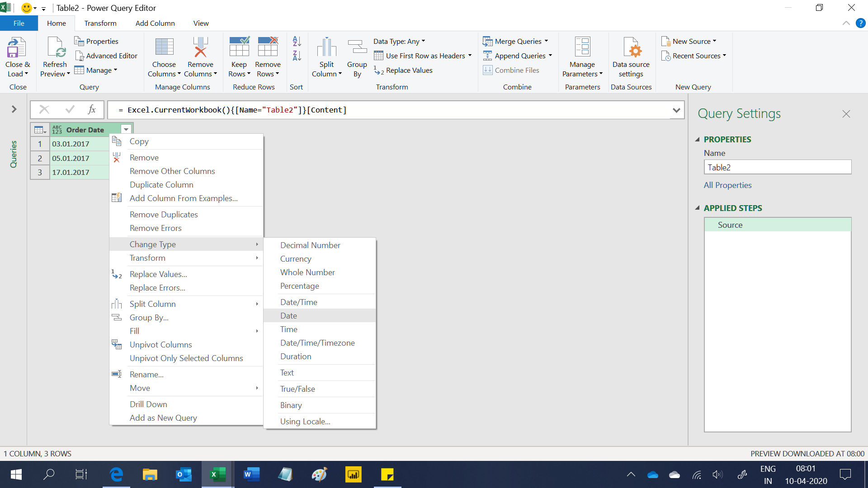Screen dimensions: 868x488
Task: Select the Source applied step
Action: click(778, 225)
